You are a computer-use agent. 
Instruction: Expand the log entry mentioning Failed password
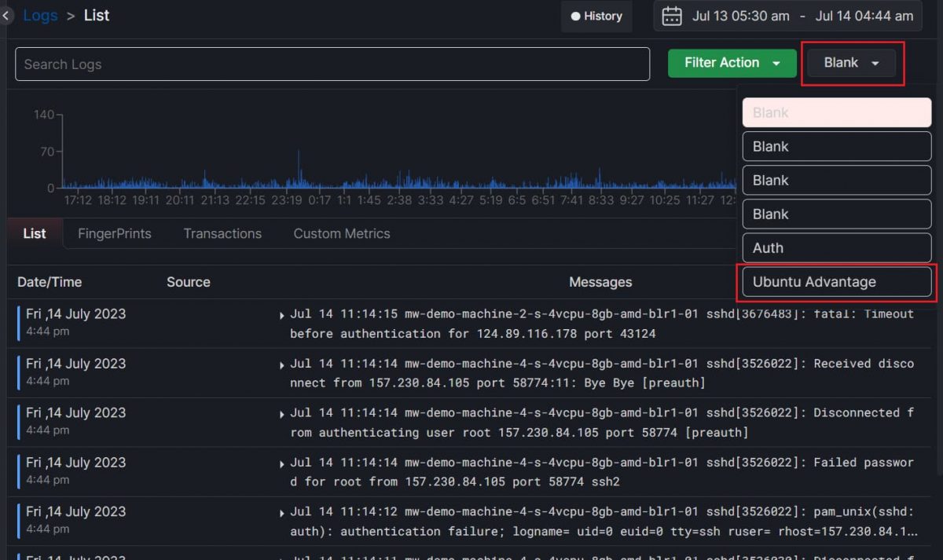pyautogui.click(x=281, y=463)
